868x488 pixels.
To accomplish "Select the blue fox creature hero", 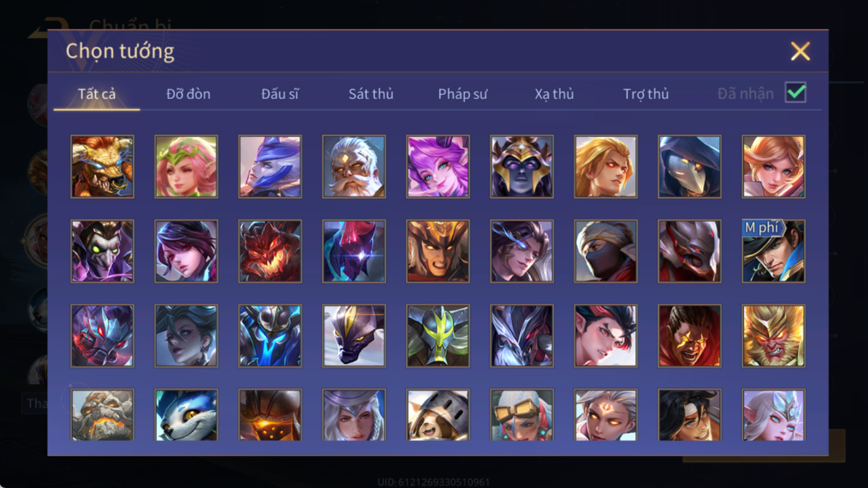I will point(186,415).
